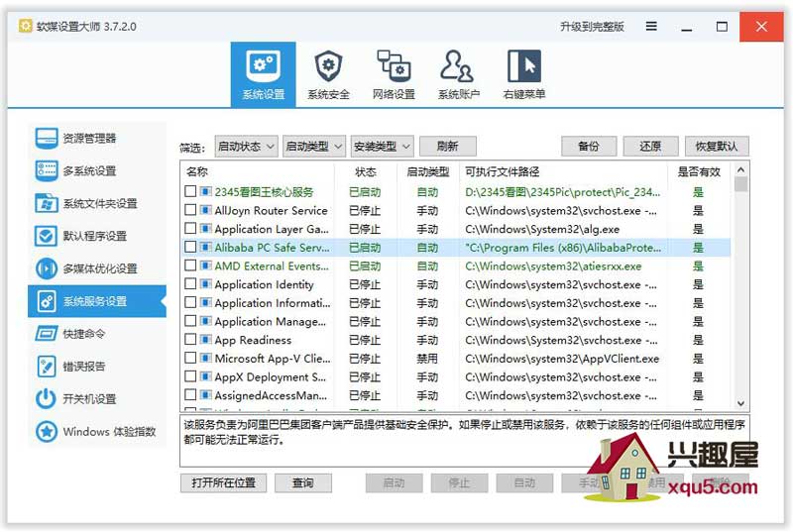Select 默认程序设置 sidebar icon
793x532 pixels.
(46, 236)
